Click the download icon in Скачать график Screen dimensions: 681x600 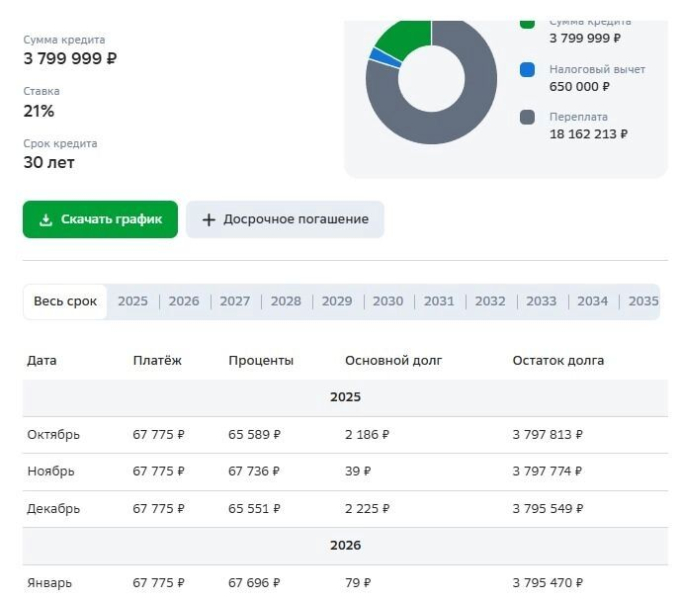[45, 220]
